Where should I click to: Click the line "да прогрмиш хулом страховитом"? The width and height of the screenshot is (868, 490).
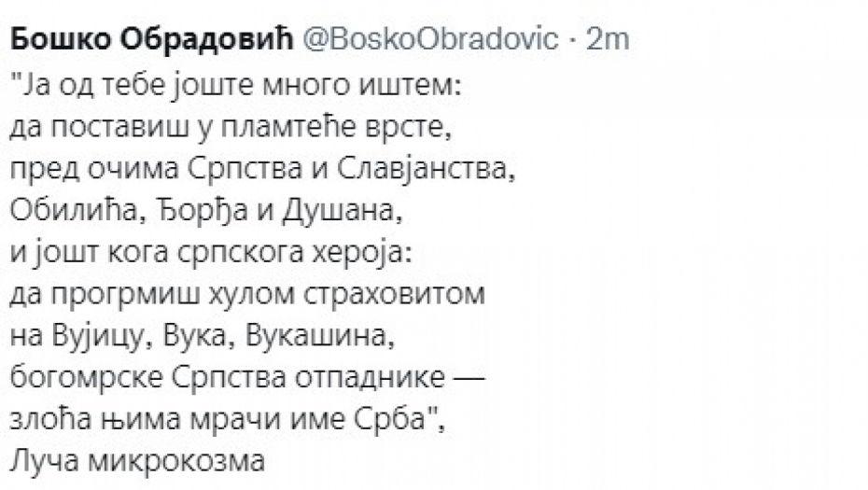coord(246,293)
